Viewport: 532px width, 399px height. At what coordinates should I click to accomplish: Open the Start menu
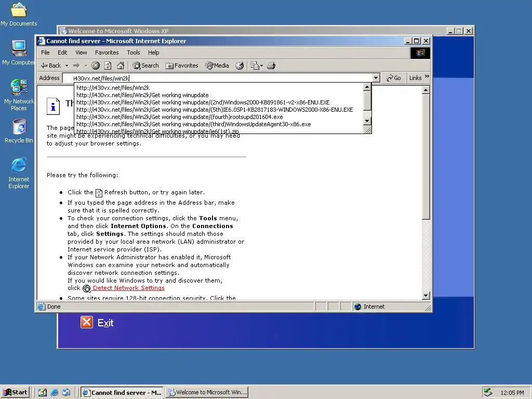(15, 392)
